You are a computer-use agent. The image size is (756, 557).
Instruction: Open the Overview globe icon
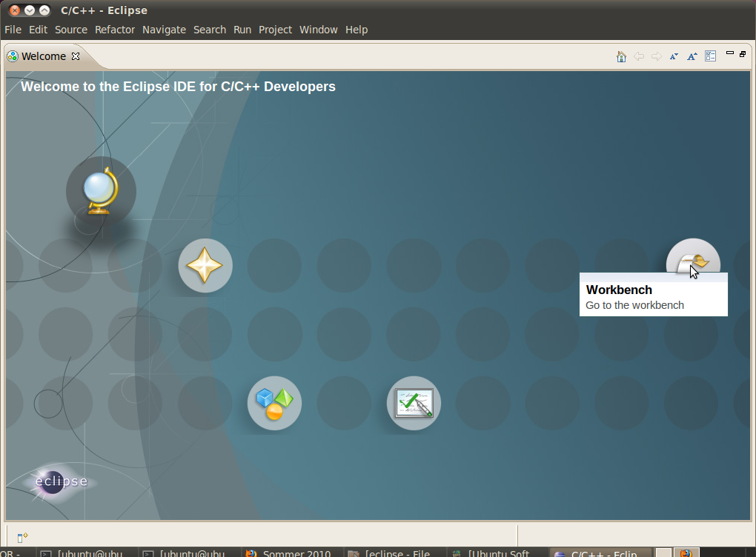click(x=100, y=191)
